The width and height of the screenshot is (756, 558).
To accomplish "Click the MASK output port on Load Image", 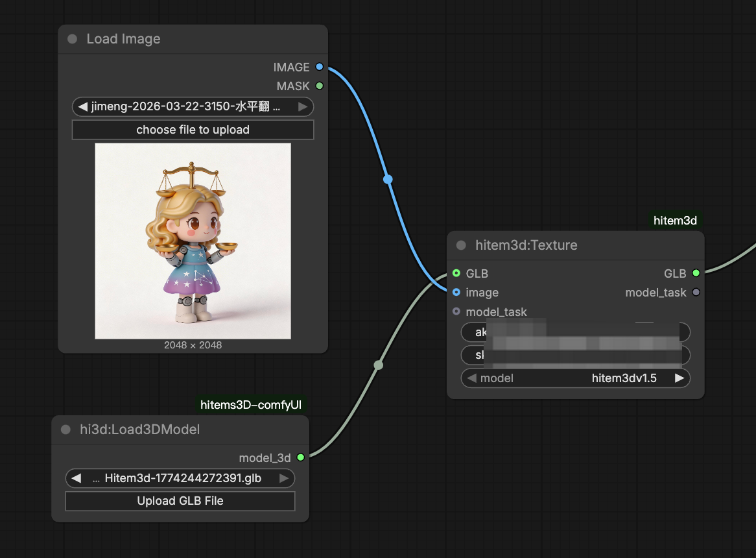I will click(x=319, y=86).
